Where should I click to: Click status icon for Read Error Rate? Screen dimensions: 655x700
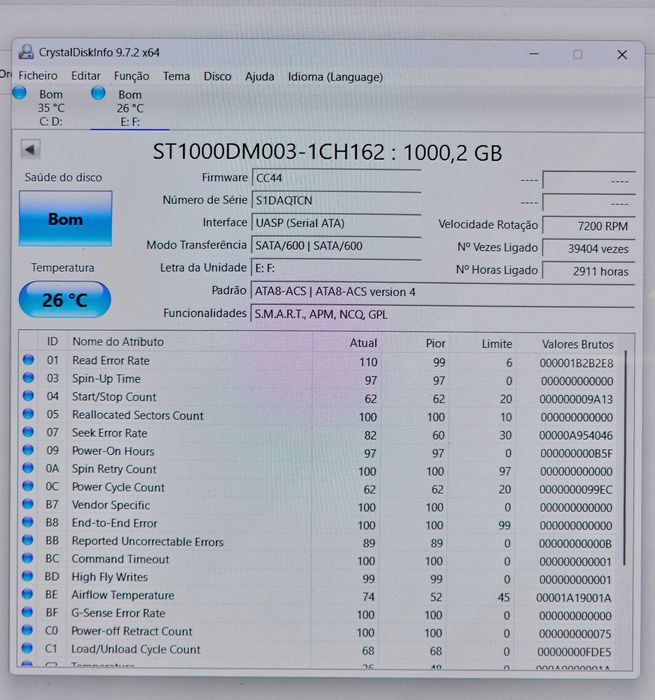28,360
